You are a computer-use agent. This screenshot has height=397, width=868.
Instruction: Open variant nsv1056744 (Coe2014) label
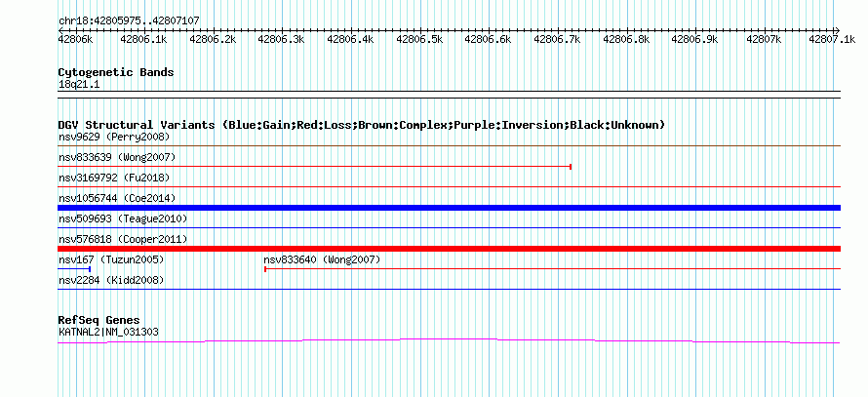pyautogui.click(x=117, y=199)
